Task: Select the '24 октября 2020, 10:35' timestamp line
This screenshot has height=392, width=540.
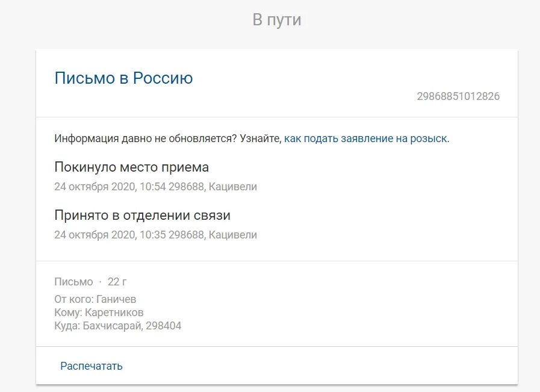Action: click(156, 235)
